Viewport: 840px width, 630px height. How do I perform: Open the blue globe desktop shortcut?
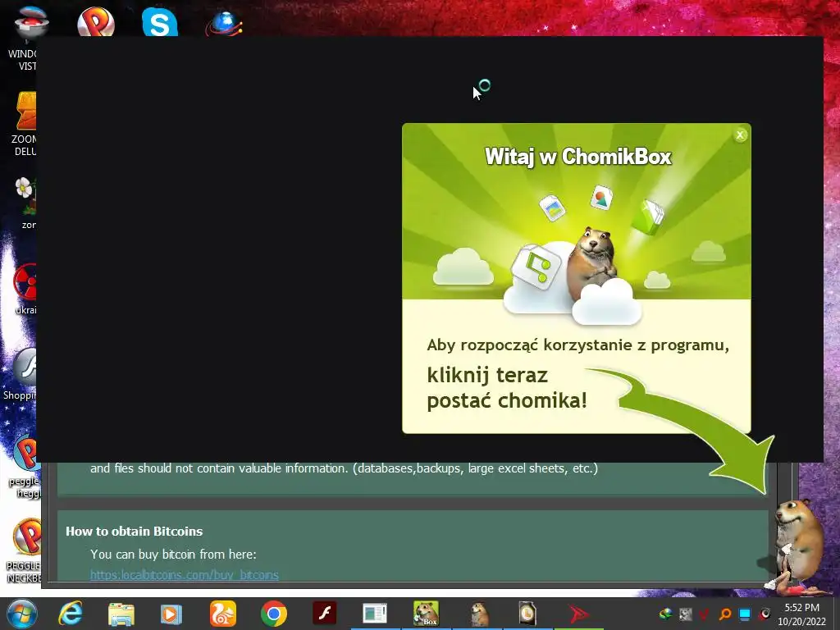click(224, 22)
